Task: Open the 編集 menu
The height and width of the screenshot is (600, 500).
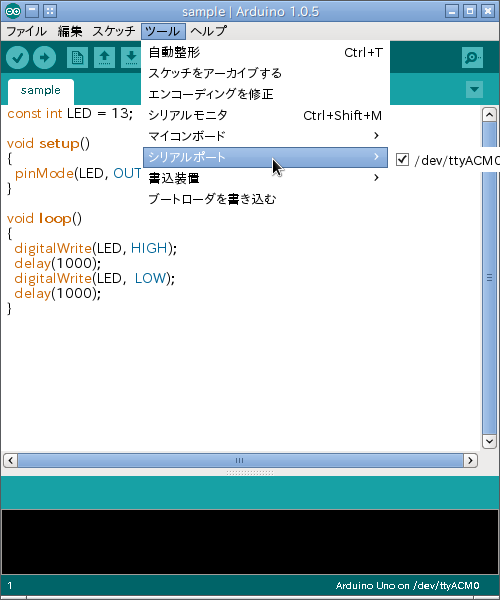Action: click(x=70, y=31)
